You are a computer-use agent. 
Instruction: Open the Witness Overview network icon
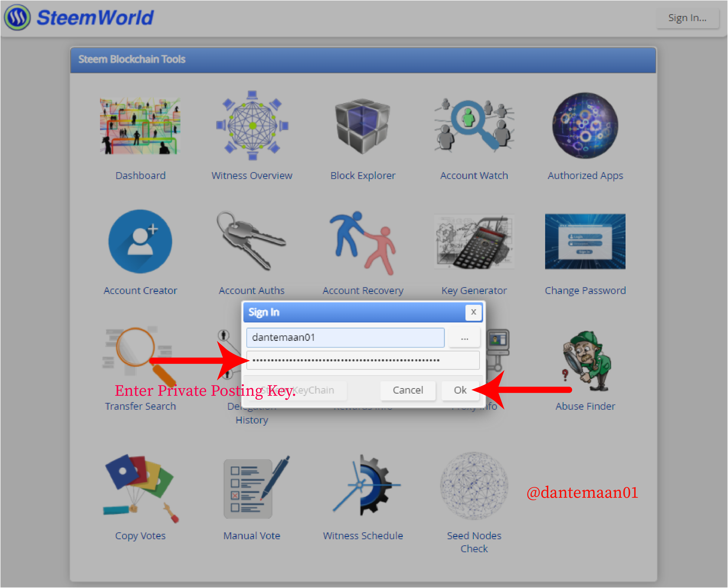[x=252, y=125]
